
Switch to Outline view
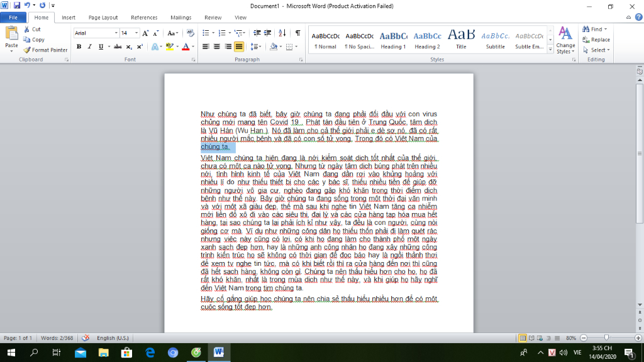(548, 338)
